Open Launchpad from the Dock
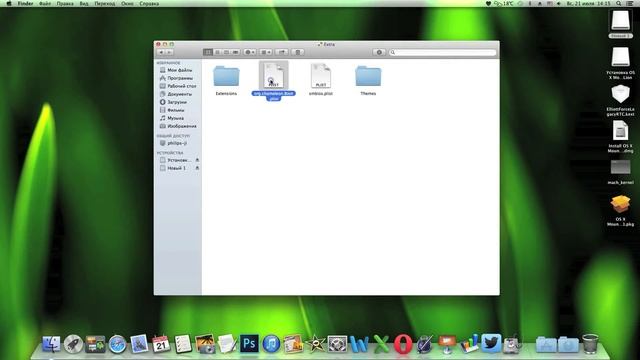 click(73, 344)
